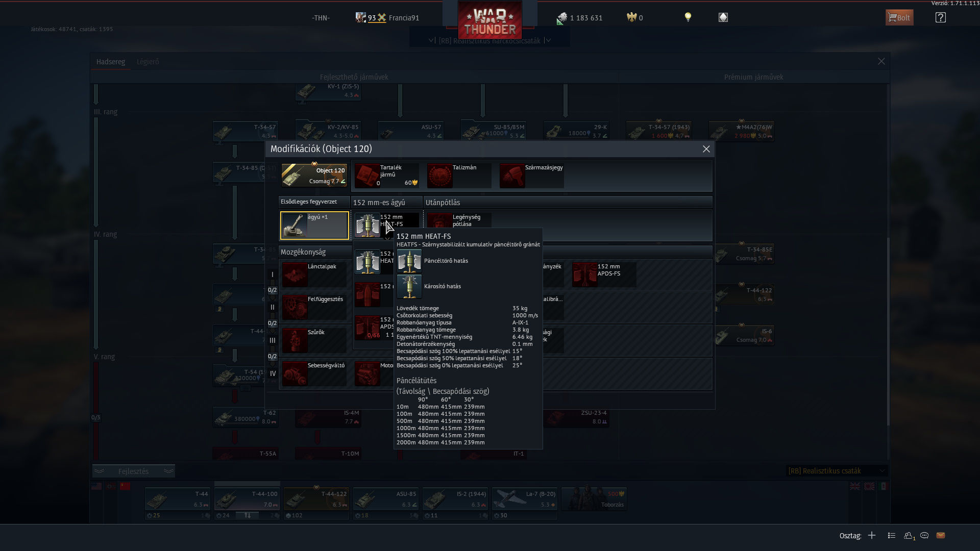Open the T-62 vehicle in tree

[245, 417]
